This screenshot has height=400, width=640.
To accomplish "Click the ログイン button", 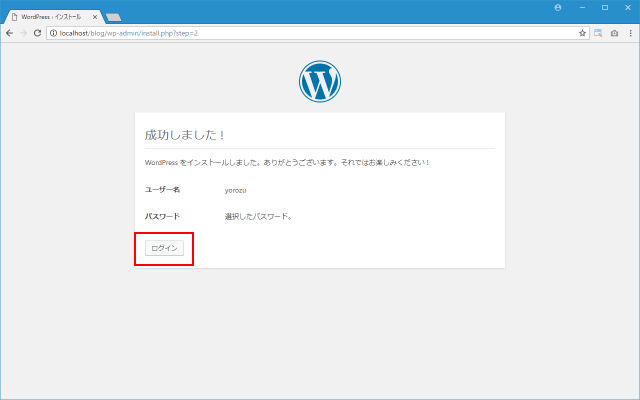I will (164, 248).
